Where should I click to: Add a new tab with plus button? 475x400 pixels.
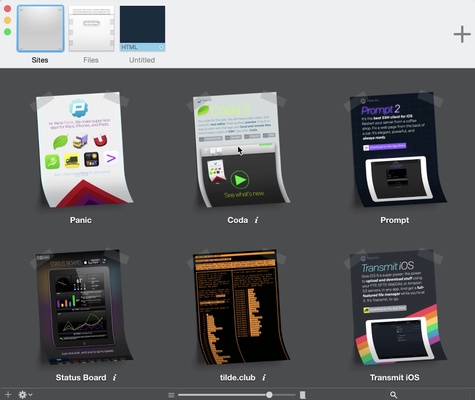[x=462, y=34]
